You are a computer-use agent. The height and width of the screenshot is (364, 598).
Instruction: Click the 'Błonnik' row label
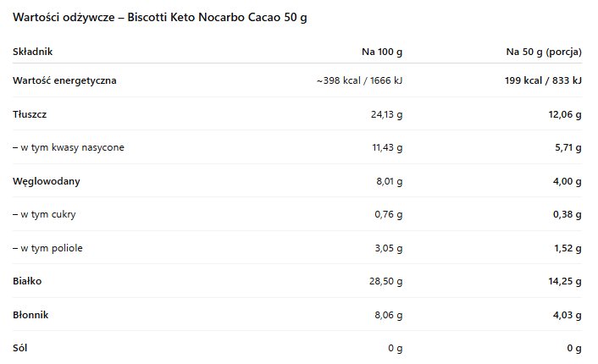tap(30, 315)
